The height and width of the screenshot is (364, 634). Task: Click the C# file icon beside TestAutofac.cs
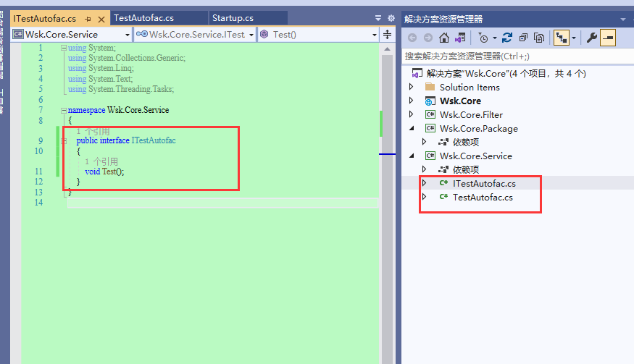pos(443,197)
